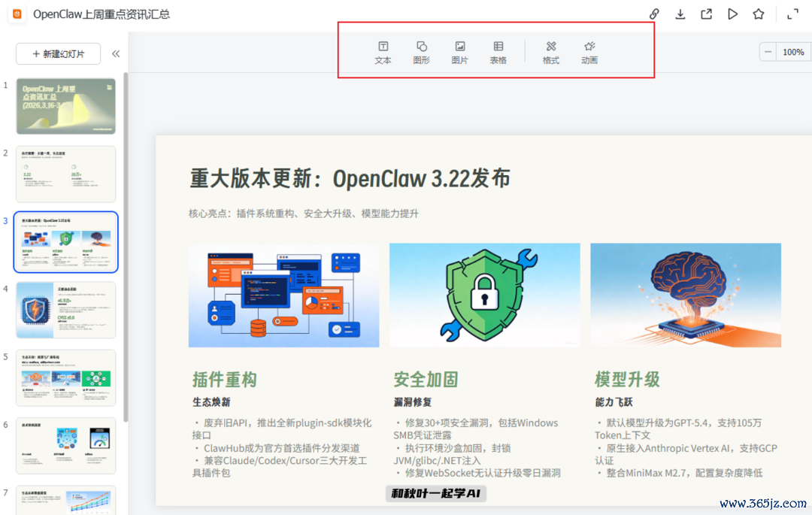Open slide 6 thumbnail
This screenshot has height=515, width=812.
[65, 446]
